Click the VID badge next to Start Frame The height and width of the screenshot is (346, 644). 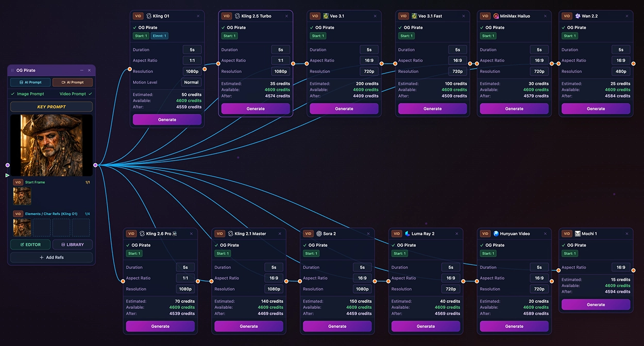(x=18, y=182)
